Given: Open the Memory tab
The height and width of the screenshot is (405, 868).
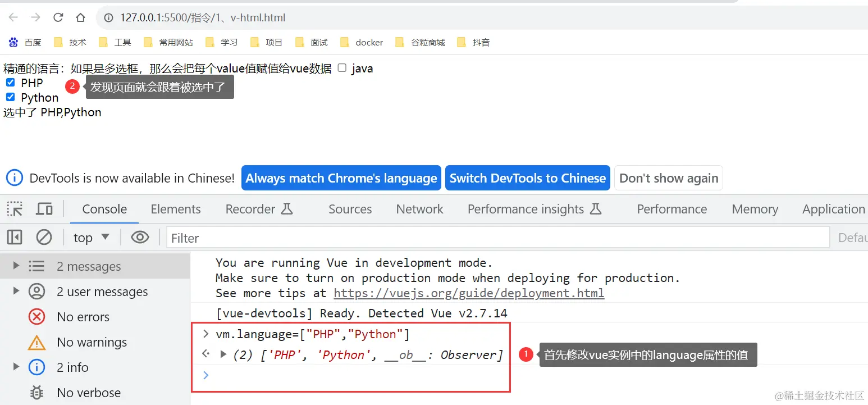Looking at the screenshot, I should coord(755,209).
